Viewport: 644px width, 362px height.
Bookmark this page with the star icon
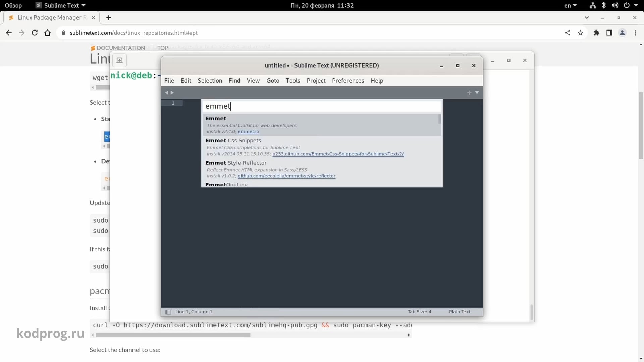(580, 33)
